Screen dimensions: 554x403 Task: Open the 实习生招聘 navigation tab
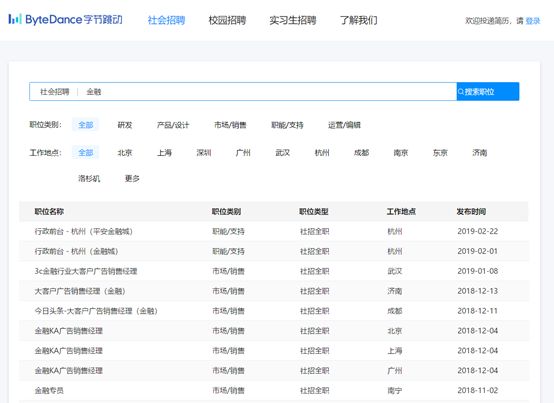293,20
